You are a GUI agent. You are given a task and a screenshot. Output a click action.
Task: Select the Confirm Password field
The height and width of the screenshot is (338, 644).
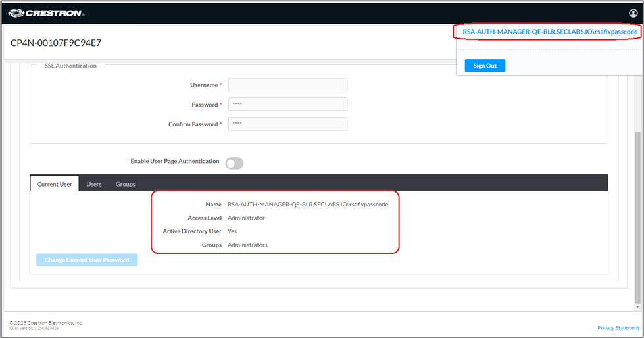click(287, 124)
